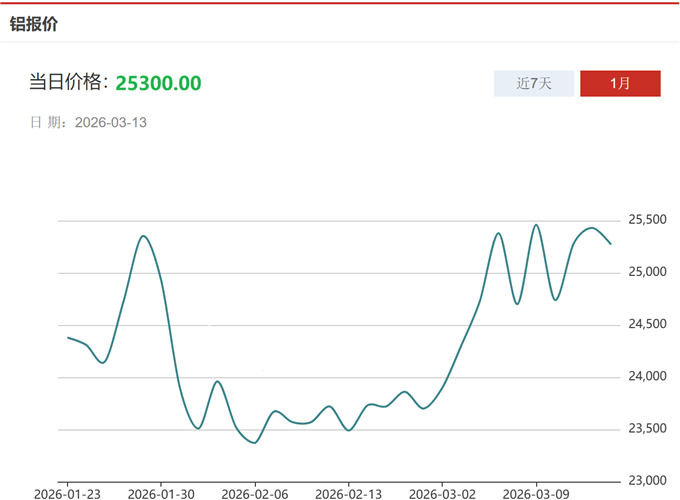680x500 pixels.
Task: Click the 2026-01-23 x-axis label
Action: (68, 493)
